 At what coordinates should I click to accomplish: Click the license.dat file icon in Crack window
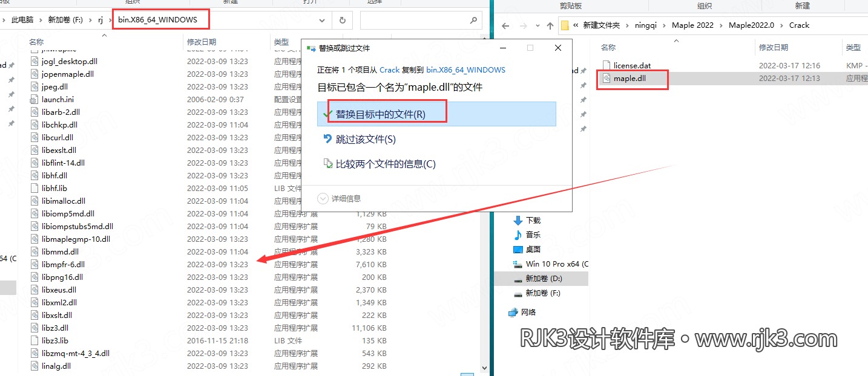pos(607,65)
